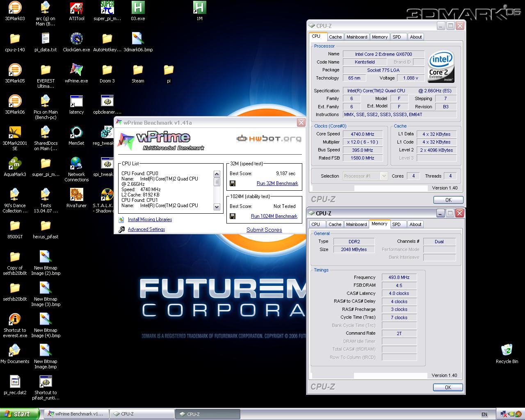Open Advanced Settings in wPrime
Screen dimensions: 525x420
click(x=146, y=229)
